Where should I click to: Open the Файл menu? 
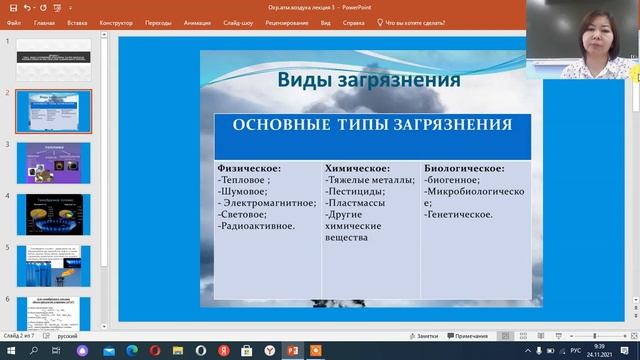14,23
